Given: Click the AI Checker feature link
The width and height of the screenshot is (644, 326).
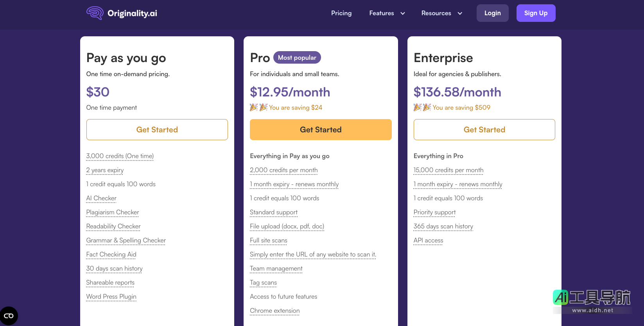Looking at the screenshot, I should pyautogui.click(x=101, y=198).
